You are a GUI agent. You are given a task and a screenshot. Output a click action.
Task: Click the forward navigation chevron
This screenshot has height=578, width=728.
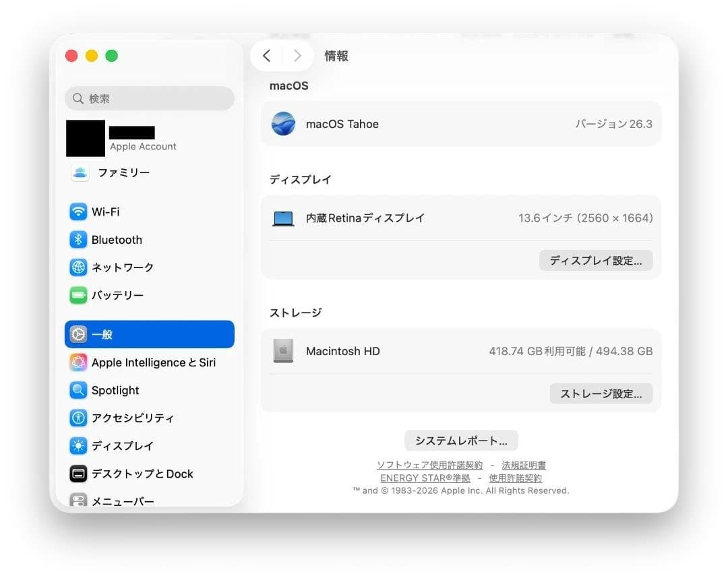297,56
